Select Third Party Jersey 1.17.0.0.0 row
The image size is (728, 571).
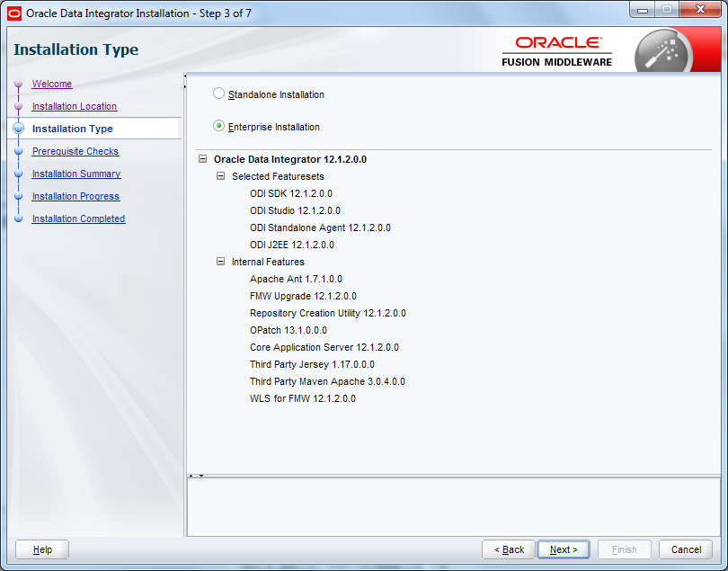(312, 364)
